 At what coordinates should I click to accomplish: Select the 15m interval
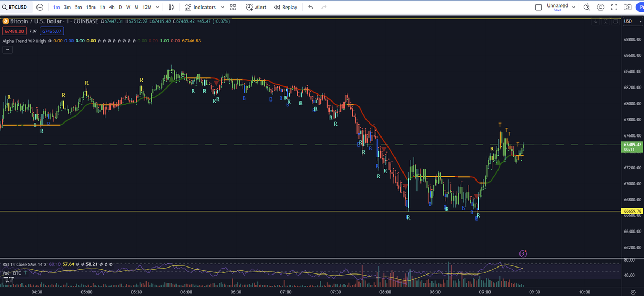coord(91,8)
